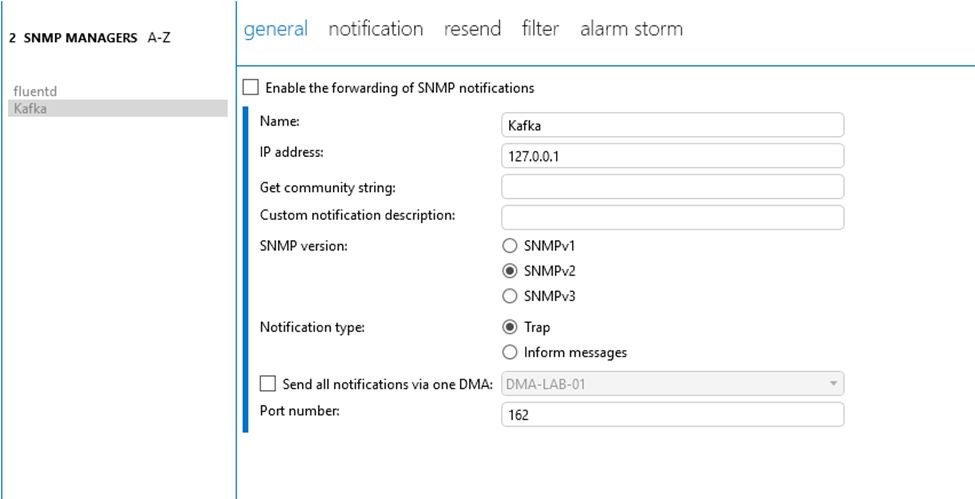Open the DMA-LAB-01 dropdown
This screenshot has height=499, width=975.
(x=672, y=384)
